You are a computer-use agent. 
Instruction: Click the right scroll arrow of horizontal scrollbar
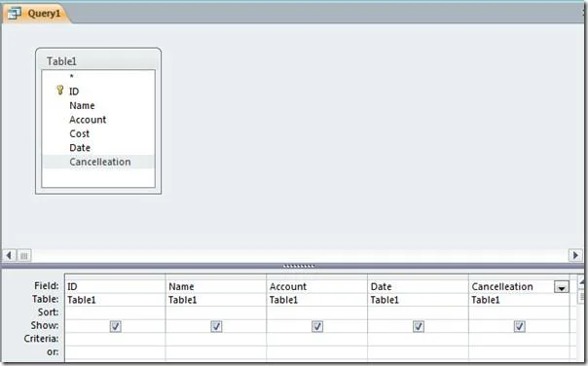pyautogui.click(x=575, y=256)
